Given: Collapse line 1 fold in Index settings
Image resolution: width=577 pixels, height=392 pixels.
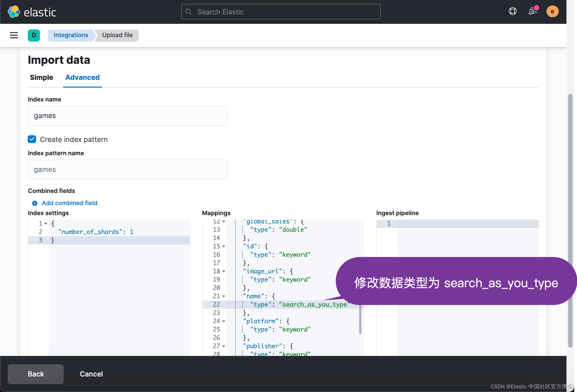Looking at the screenshot, I should tap(46, 223).
